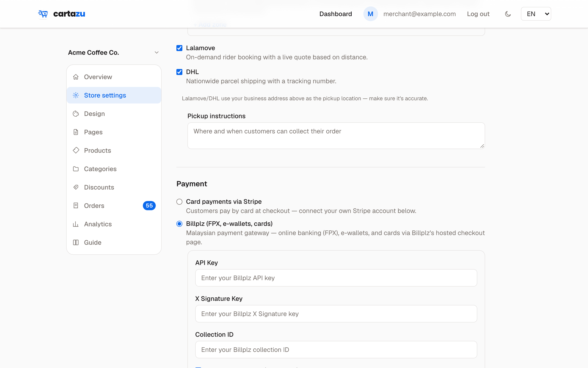Click the Categories folder icon
This screenshot has height=368, width=588.
pos(76,169)
